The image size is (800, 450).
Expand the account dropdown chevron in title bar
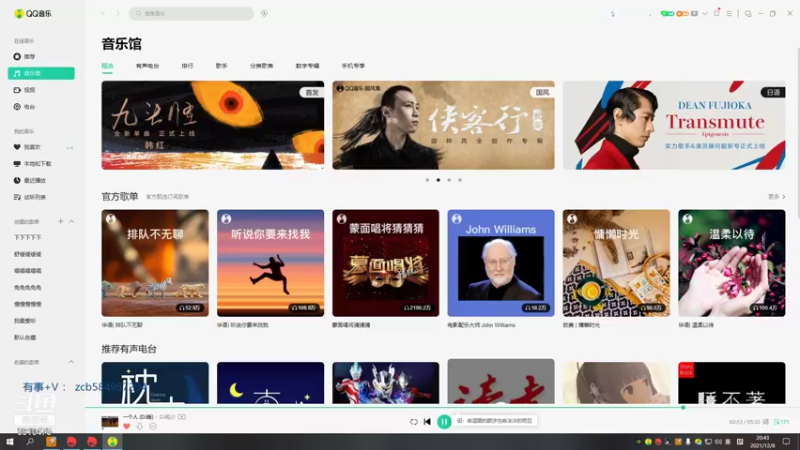tap(705, 14)
